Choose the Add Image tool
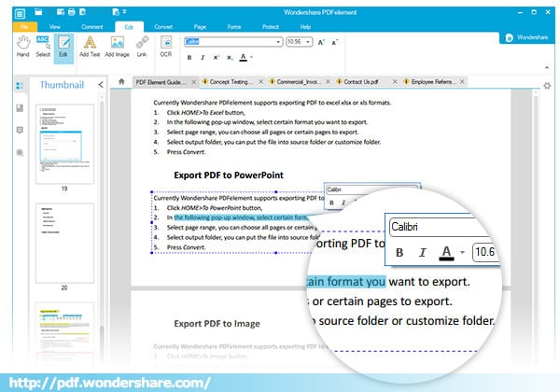The height and width of the screenshot is (392, 560). (118, 47)
